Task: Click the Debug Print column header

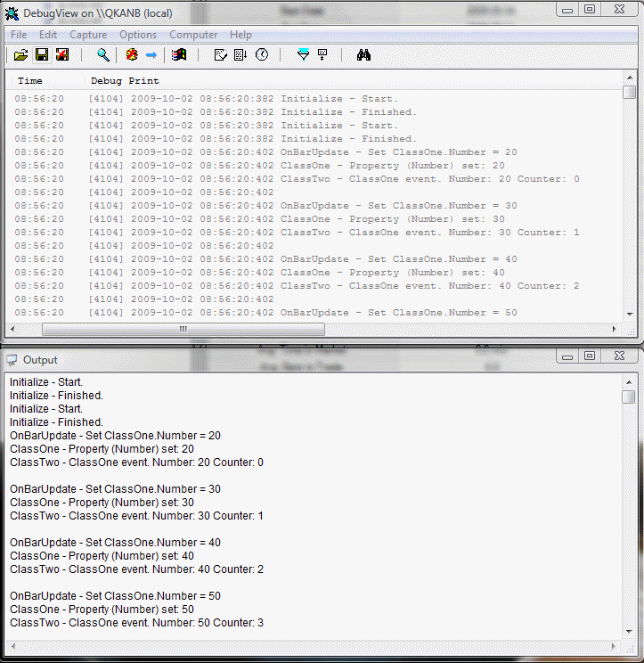Action: tap(355, 81)
